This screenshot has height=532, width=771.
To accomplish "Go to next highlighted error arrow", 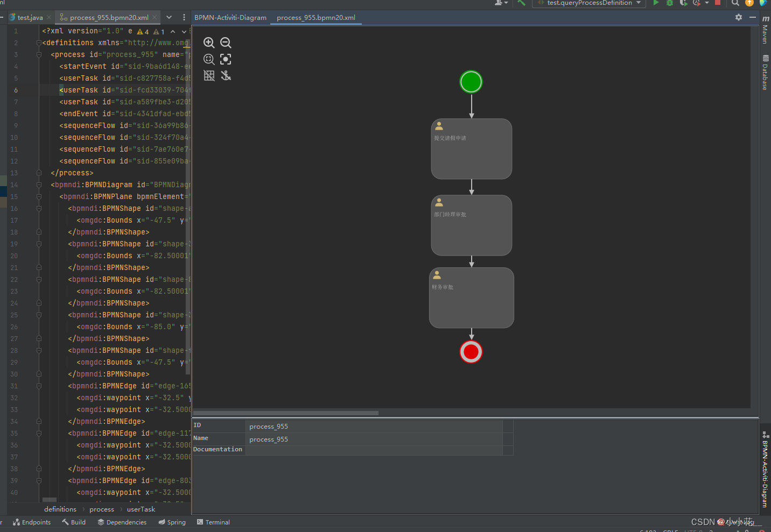I will 184,32.
